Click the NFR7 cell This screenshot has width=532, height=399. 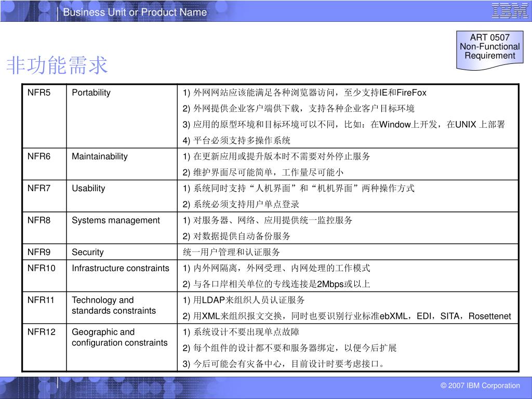point(45,196)
